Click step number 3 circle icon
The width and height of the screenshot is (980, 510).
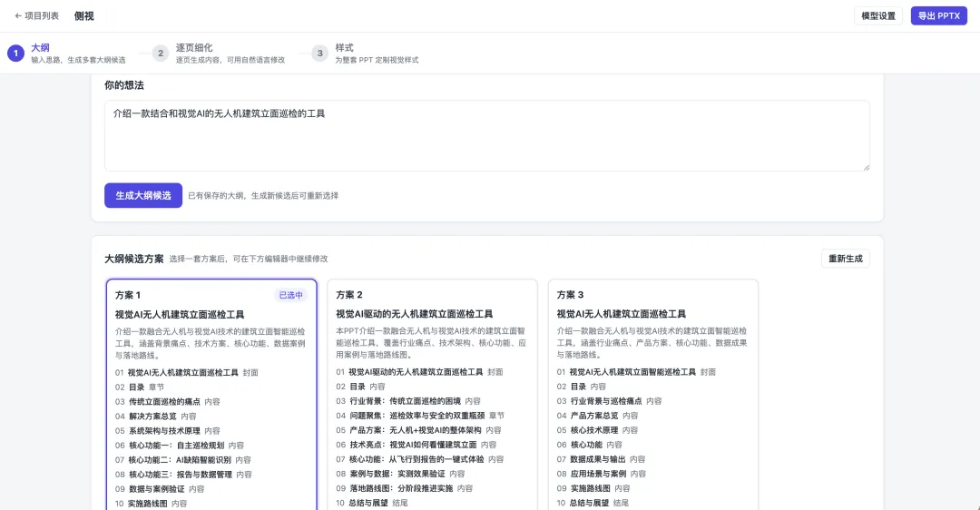pos(320,54)
